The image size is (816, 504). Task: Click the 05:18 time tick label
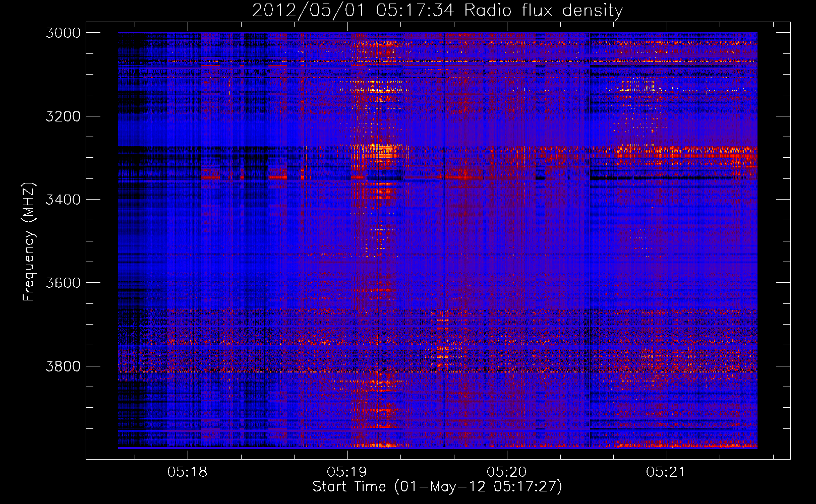[188, 472]
